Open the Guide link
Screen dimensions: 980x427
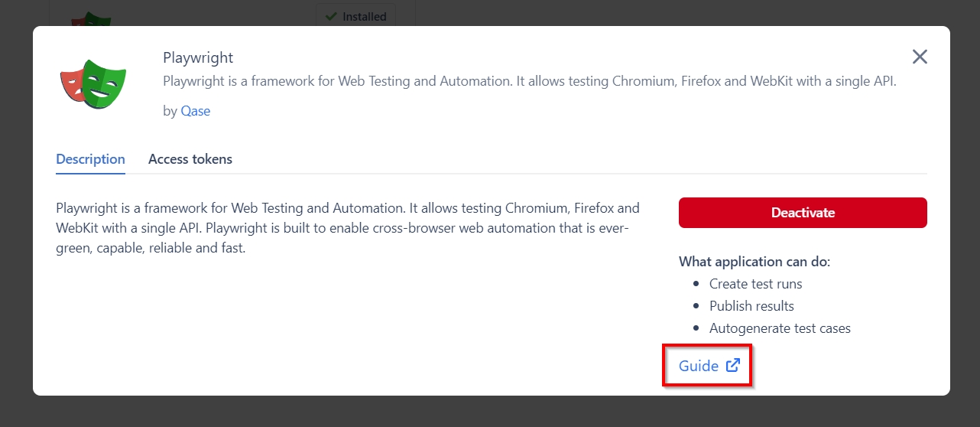(x=699, y=366)
